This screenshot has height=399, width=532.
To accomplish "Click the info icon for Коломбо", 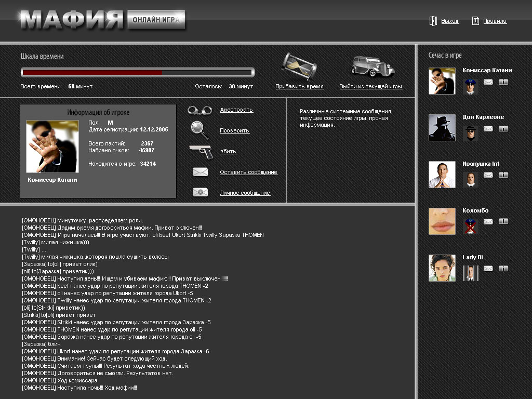I will point(503,222).
